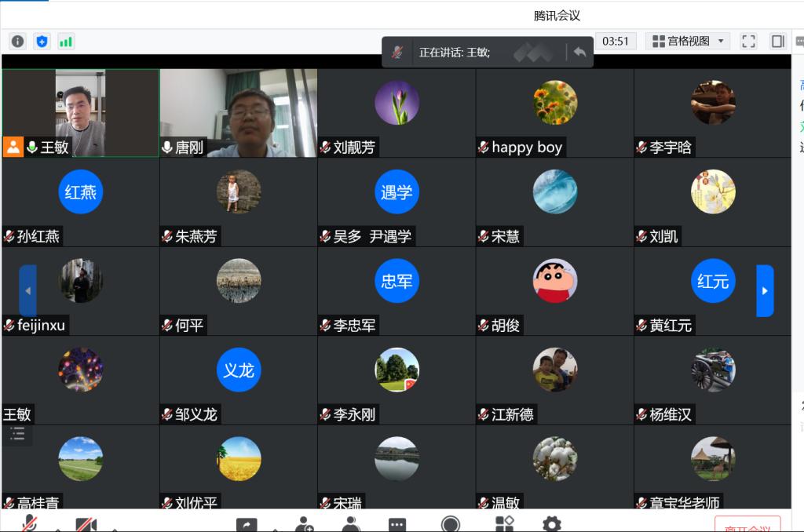Select 唐刚's video tile
The width and height of the screenshot is (804, 532).
click(x=239, y=113)
